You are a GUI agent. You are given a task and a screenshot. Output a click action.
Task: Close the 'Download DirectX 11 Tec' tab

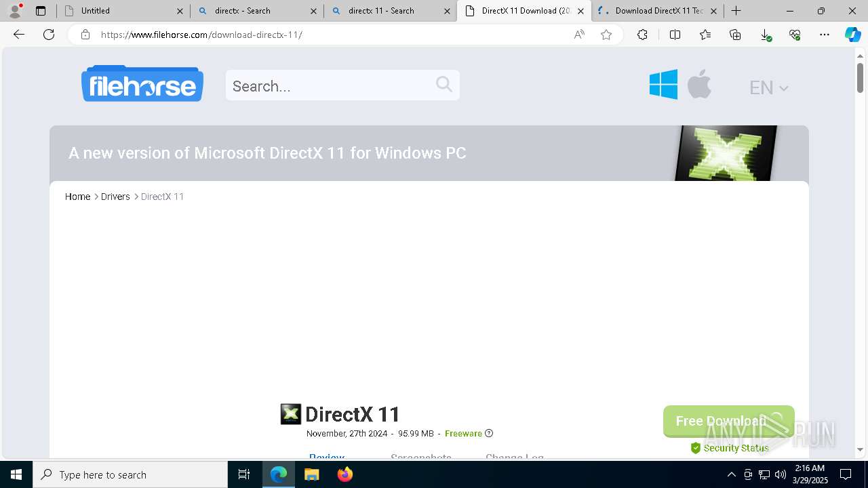[713, 11]
